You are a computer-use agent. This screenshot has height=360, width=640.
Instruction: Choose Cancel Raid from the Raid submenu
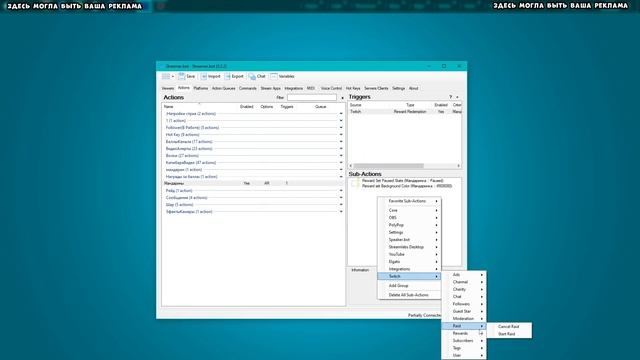tap(509, 327)
